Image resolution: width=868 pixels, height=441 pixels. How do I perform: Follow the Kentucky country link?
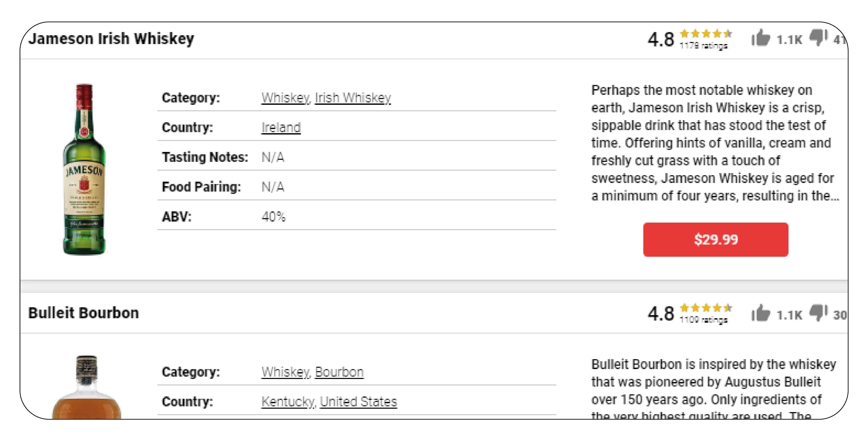click(288, 402)
